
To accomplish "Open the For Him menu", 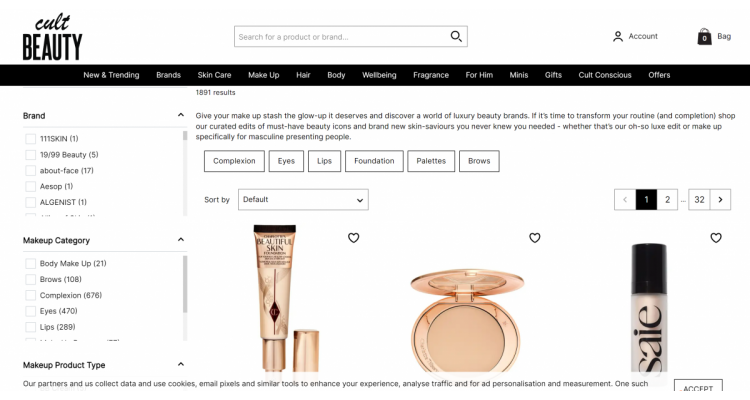I will click(479, 75).
